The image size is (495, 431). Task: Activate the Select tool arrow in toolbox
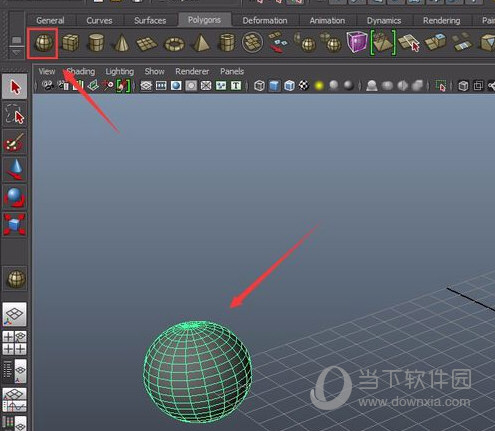tap(14, 87)
